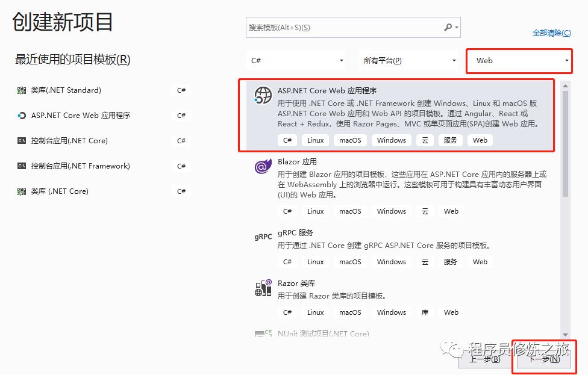Select the Blazor 应用 template
This screenshot has height=375, width=588.
click(x=400, y=187)
